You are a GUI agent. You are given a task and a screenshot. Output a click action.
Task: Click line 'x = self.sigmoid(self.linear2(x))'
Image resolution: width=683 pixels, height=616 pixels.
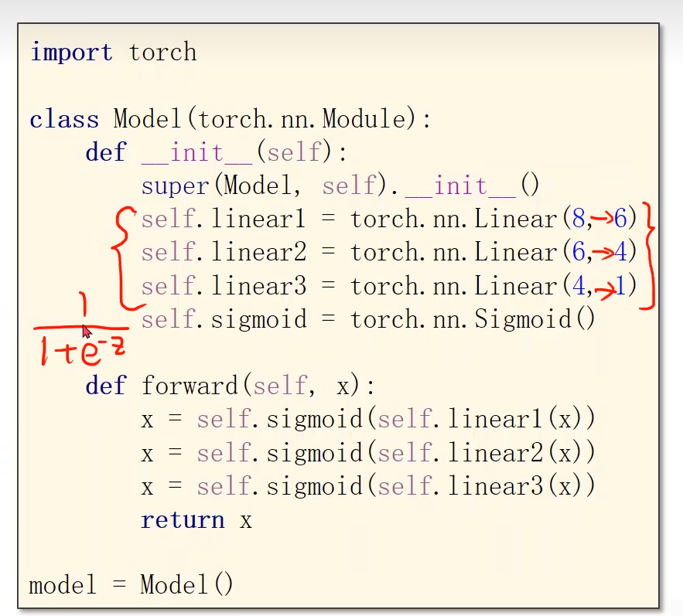click(368, 453)
